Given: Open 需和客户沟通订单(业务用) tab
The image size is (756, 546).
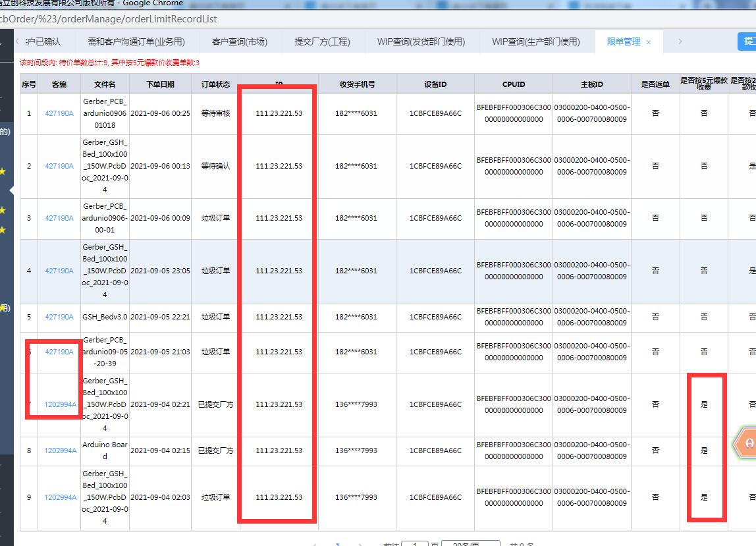Looking at the screenshot, I should tap(136, 41).
